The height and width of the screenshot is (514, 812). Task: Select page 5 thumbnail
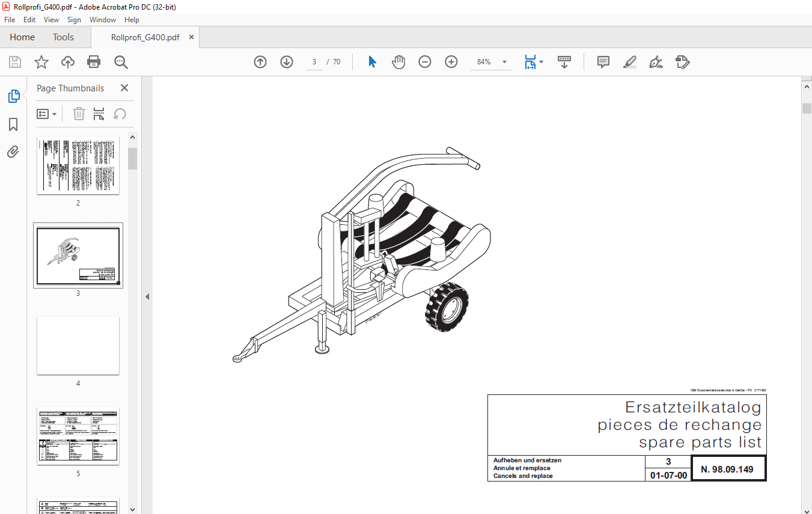pyautogui.click(x=78, y=436)
